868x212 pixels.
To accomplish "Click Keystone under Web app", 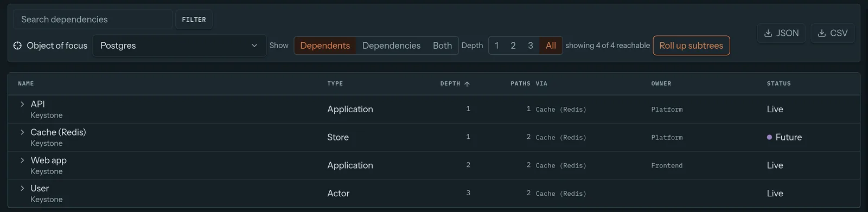I will [47, 171].
